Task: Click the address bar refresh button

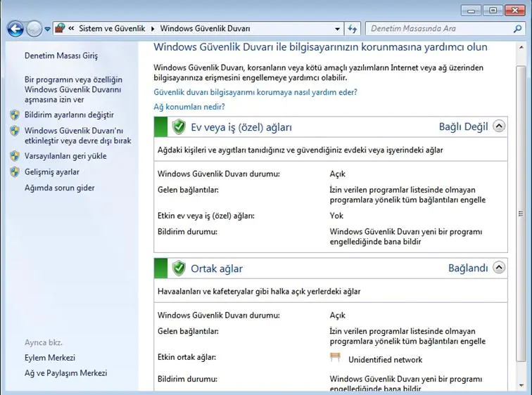Action: pyautogui.click(x=353, y=29)
